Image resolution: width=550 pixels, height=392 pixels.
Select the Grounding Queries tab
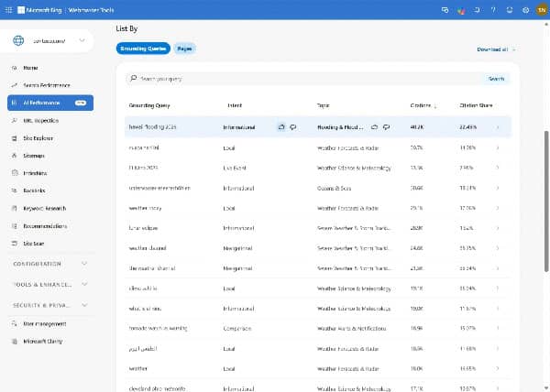click(x=143, y=49)
